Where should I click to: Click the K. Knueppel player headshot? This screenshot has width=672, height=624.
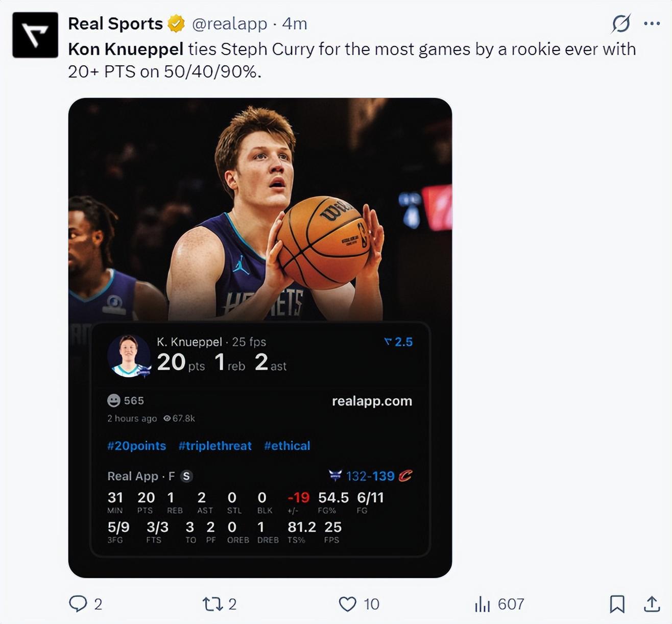(x=129, y=356)
